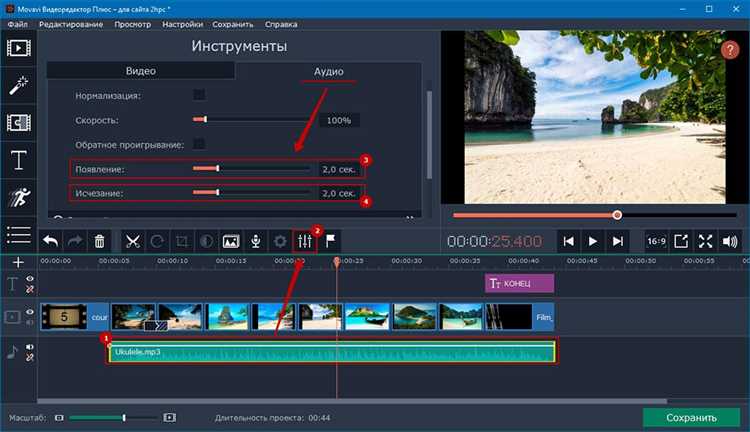Viewport: 750px width, 432px height.
Task: Add a new track with the plus icon
Action: point(18,262)
